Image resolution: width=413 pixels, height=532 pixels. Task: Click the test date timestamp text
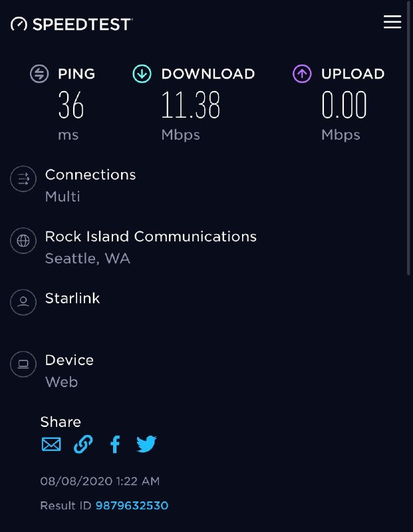coord(100,481)
